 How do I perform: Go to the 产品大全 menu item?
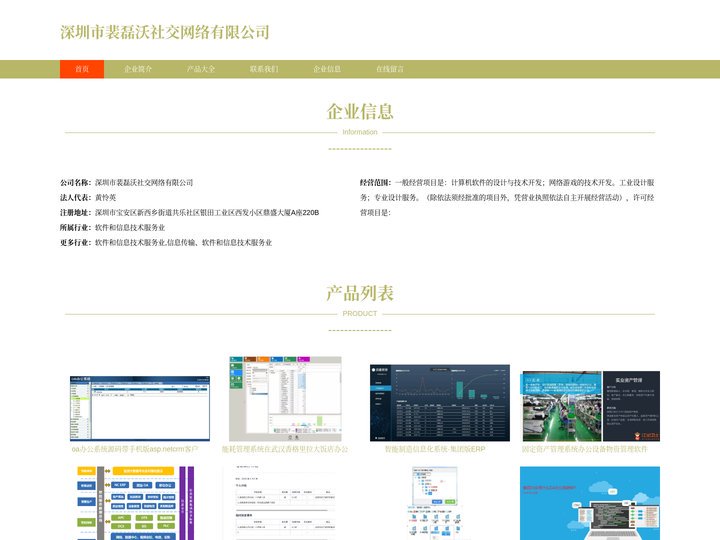pyautogui.click(x=201, y=69)
